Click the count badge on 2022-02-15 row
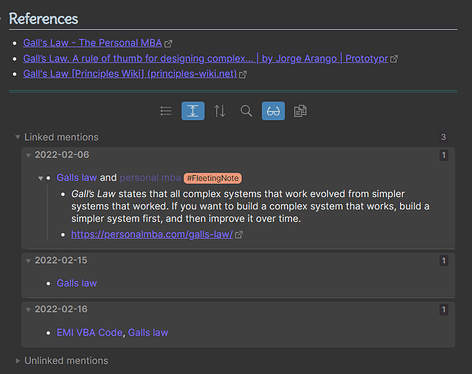 [x=444, y=261]
